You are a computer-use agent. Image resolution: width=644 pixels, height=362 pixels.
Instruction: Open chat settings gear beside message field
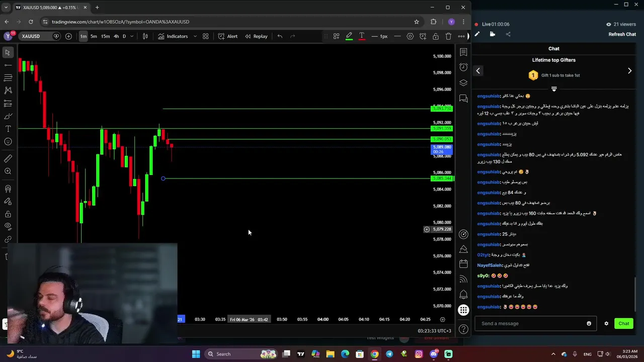(x=606, y=323)
